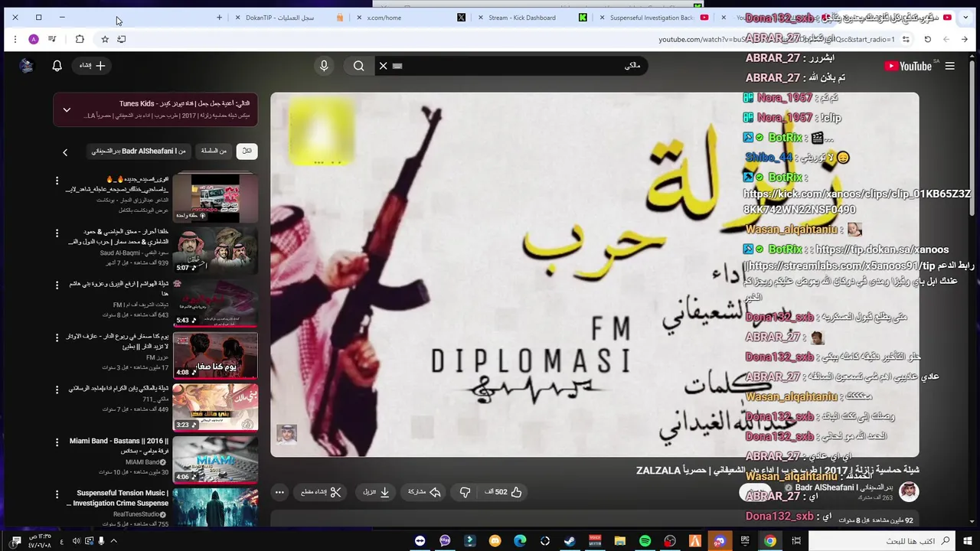
Task: Open thumbnail of the 5:07 video
Action: pyautogui.click(x=215, y=249)
